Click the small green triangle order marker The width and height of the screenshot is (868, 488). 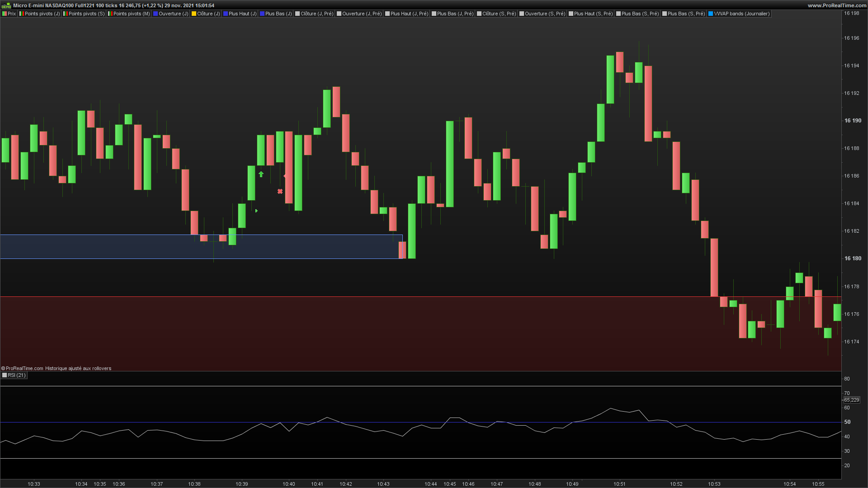pyautogui.click(x=256, y=211)
